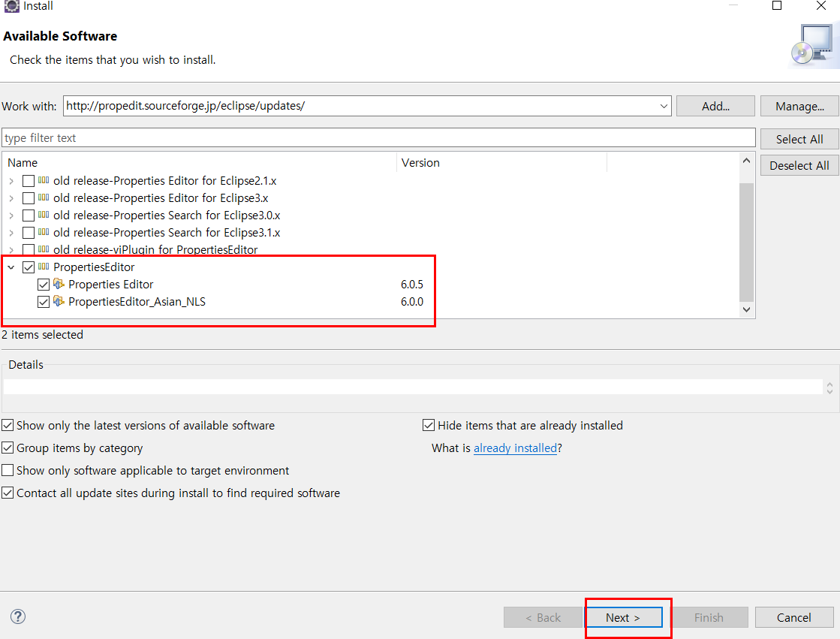Viewport: 840px width, 639px height.
Task: Select the Properties Editor row text
Action: tap(111, 284)
